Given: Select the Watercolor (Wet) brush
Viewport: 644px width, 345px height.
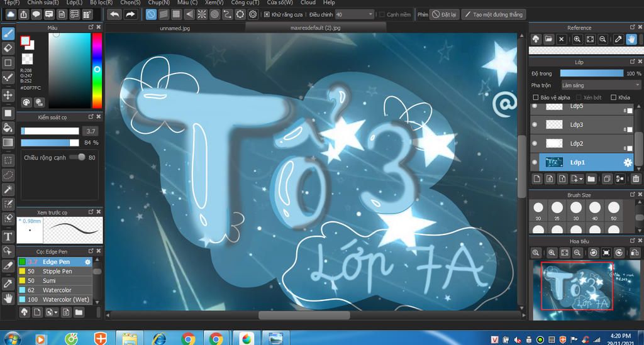Looking at the screenshot, I should (x=55, y=300).
